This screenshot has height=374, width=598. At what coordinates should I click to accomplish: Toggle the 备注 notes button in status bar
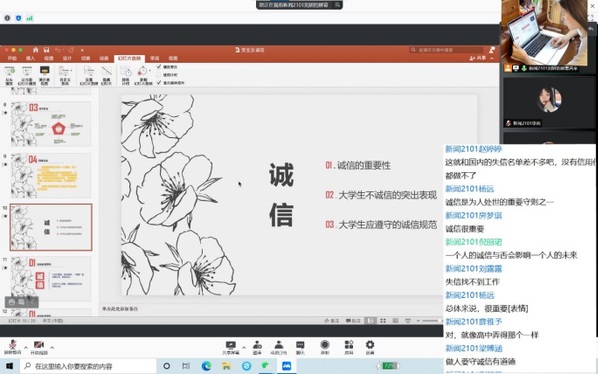pos(331,321)
